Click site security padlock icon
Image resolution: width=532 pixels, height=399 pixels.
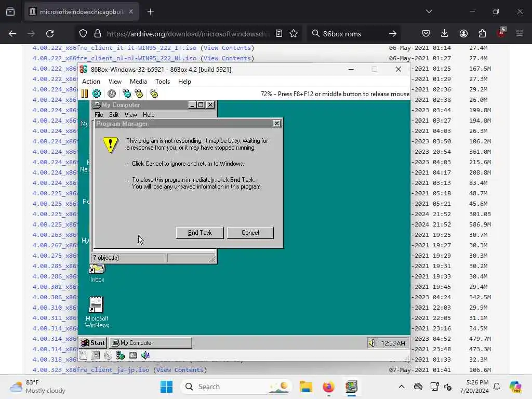[98, 34]
